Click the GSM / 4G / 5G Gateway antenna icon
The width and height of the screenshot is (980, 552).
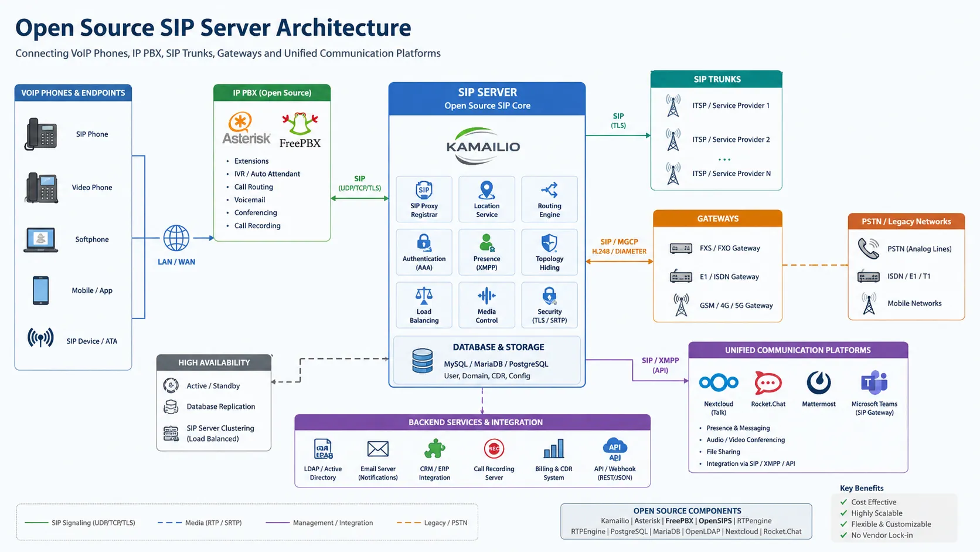[x=681, y=305]
